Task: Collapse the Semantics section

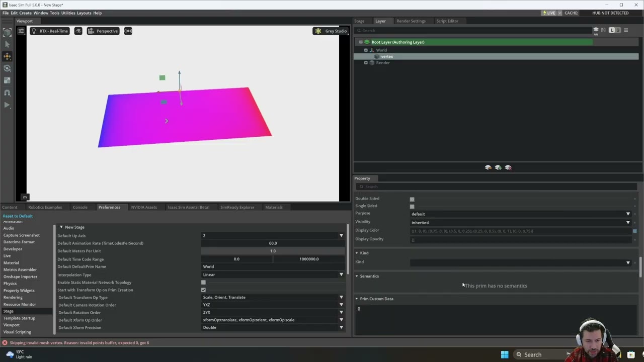Action: 357,276
